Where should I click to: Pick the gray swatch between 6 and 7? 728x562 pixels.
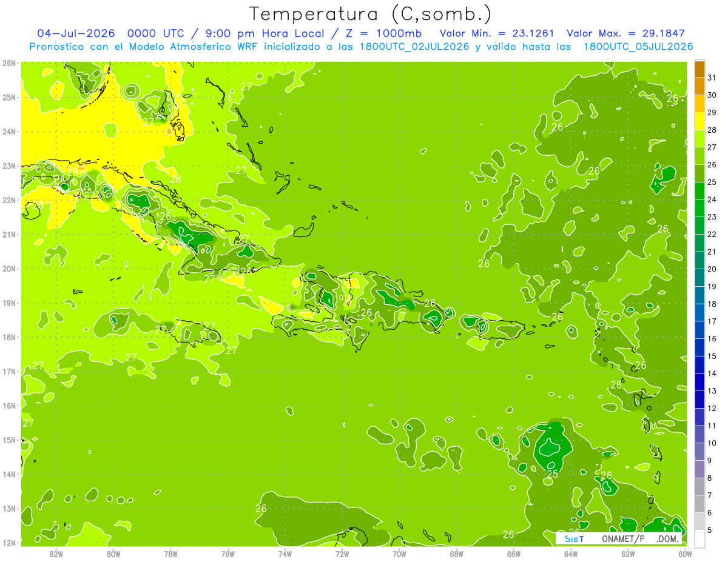(x=699, y=504)
